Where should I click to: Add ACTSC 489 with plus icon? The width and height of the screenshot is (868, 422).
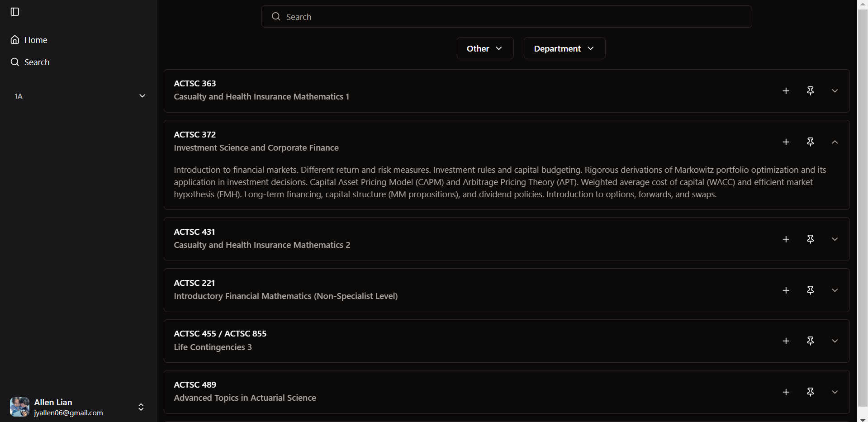(786, 392)
